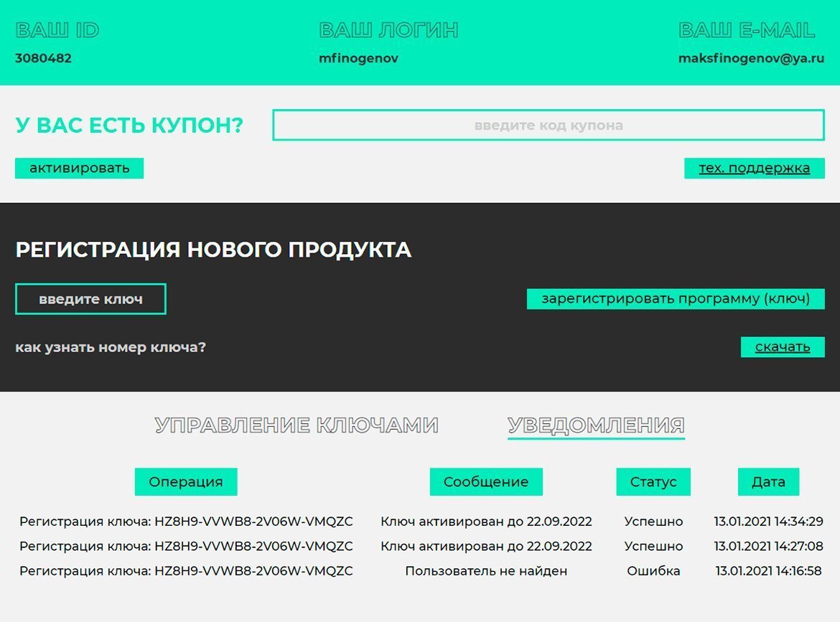Click the Сообщение column header
This screenshot has height=622, width=840.
[x=486, y=482]
